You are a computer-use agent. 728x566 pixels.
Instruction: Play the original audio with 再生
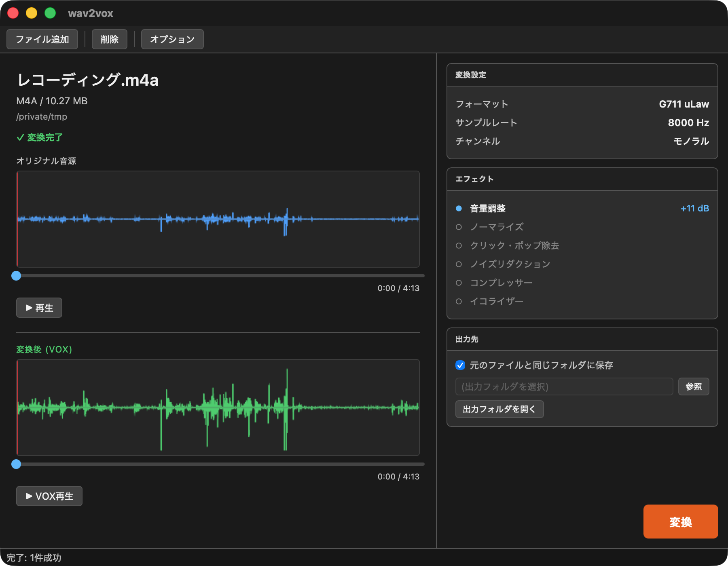(x=39, y=308)
